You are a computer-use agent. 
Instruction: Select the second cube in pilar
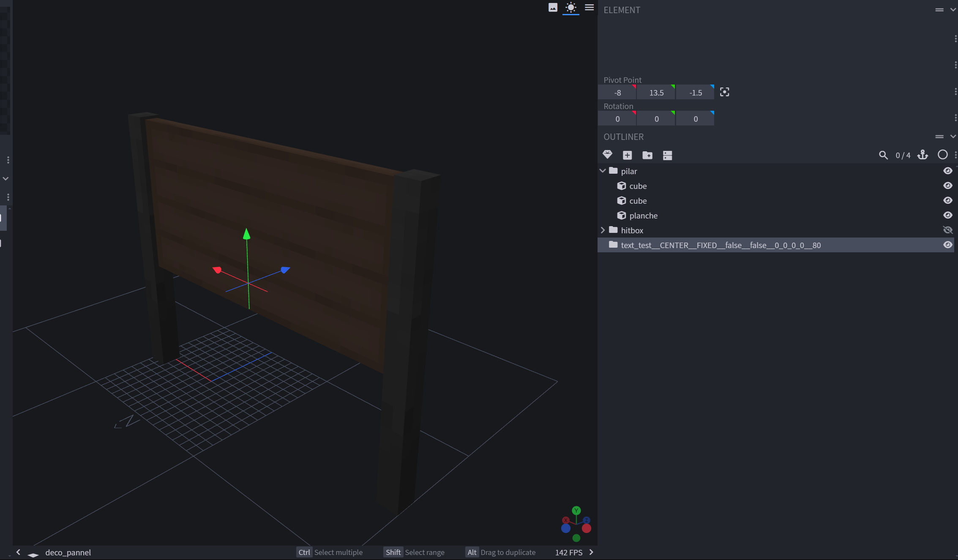tap(776, 201)
